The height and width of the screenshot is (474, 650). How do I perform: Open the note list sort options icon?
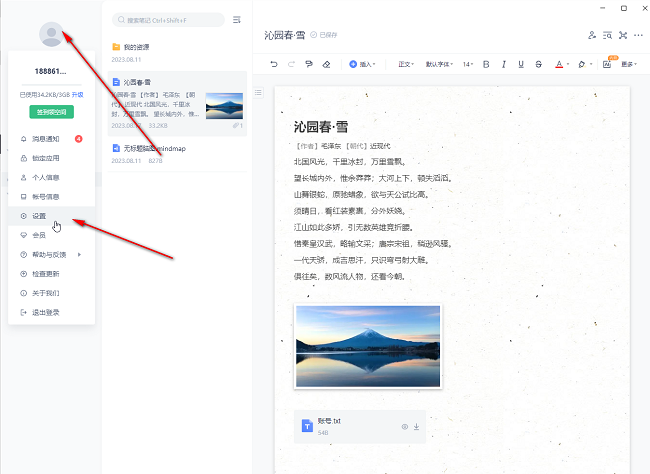coord(237,20)
